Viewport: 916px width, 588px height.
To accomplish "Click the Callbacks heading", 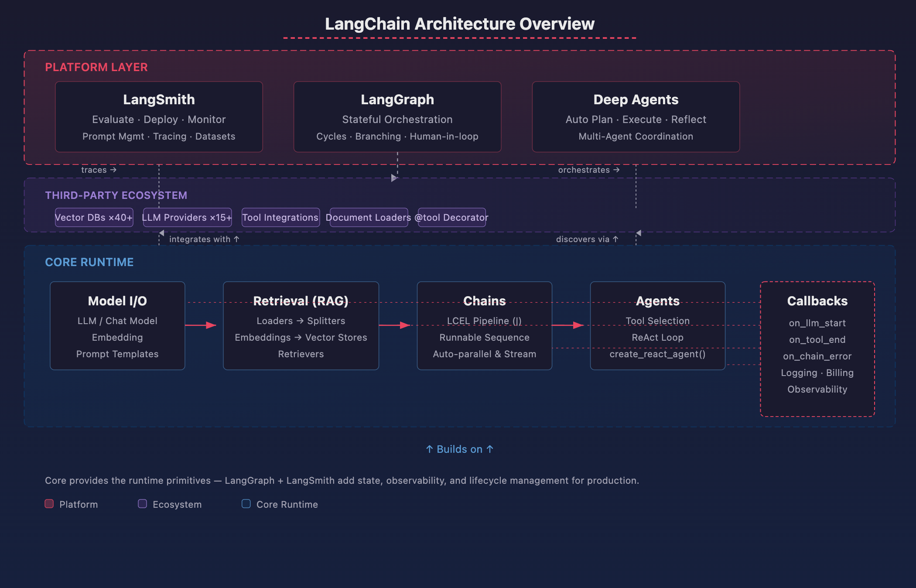I will coord(817,301).
